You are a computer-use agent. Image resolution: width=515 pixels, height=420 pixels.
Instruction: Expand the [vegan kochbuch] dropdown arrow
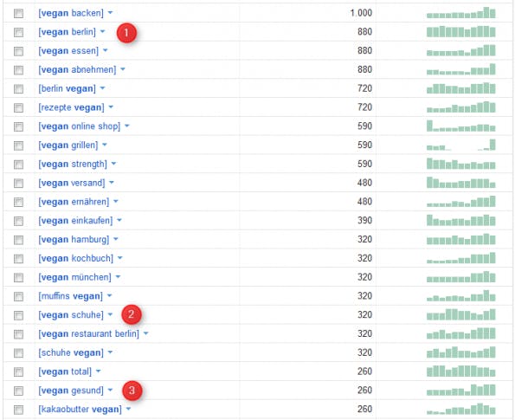[119, 258]
